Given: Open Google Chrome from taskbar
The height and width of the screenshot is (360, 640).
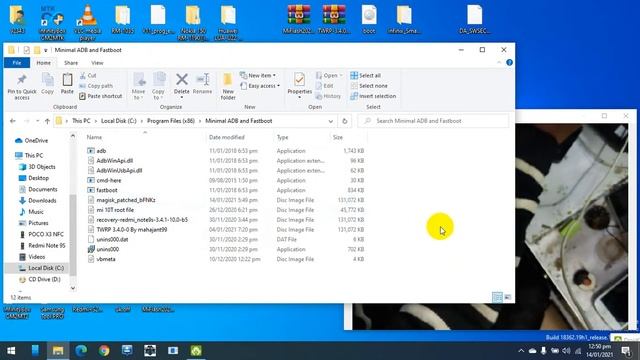Looking at the screenshot, I should click(104, 351).
